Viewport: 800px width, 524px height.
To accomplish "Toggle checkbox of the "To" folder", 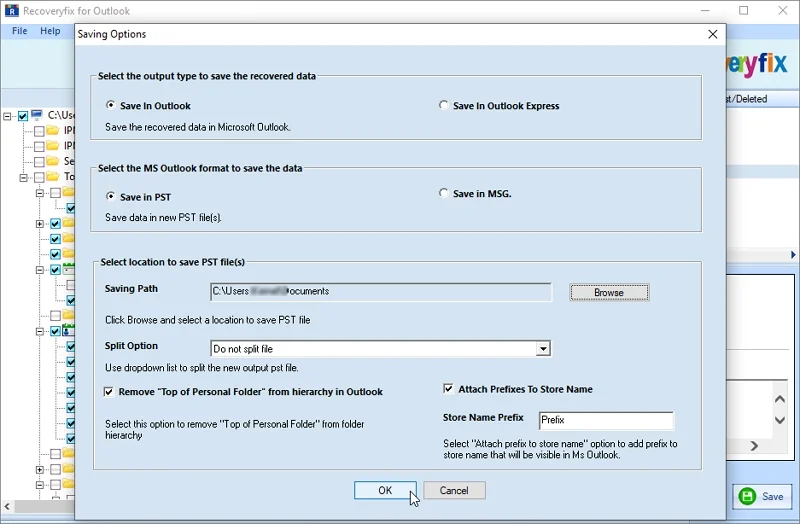I will pyautogui.click(x=39, y=178).
